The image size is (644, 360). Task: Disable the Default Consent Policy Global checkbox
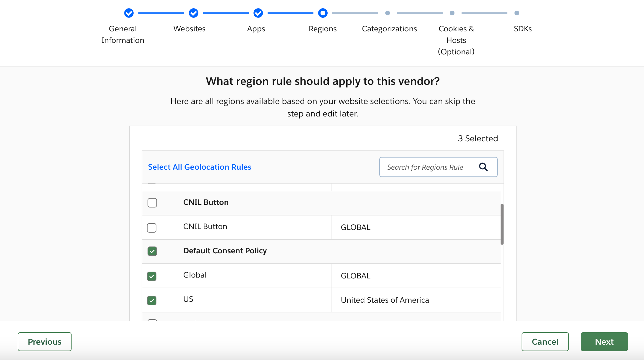pyautogui.click(x=152, y=275)
